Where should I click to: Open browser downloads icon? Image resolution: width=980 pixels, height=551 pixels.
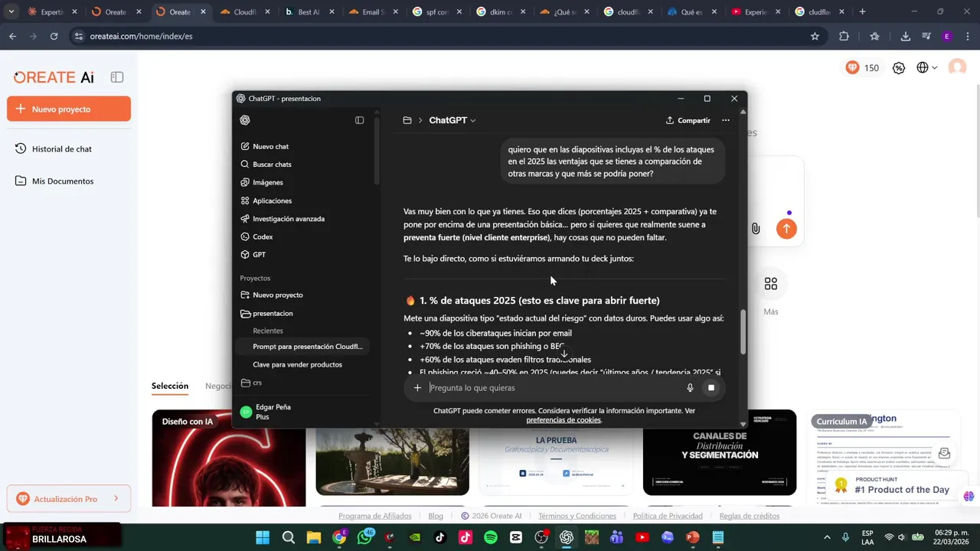pyautogui.click(x=905, y=36)
